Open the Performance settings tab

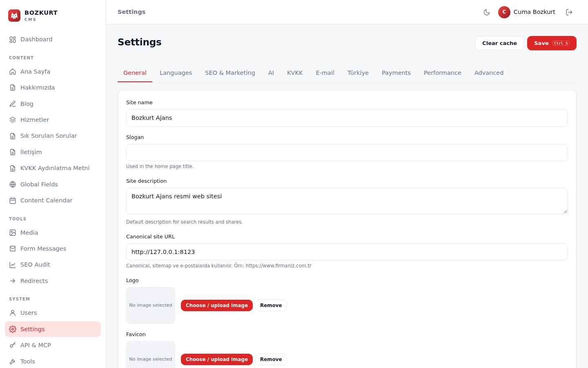click(442, 73)
